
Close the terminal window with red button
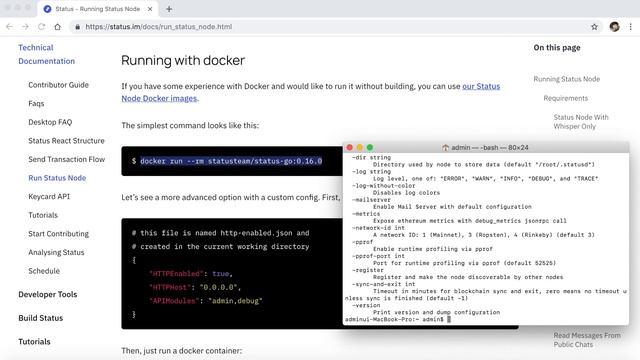[x=349, y=147]
